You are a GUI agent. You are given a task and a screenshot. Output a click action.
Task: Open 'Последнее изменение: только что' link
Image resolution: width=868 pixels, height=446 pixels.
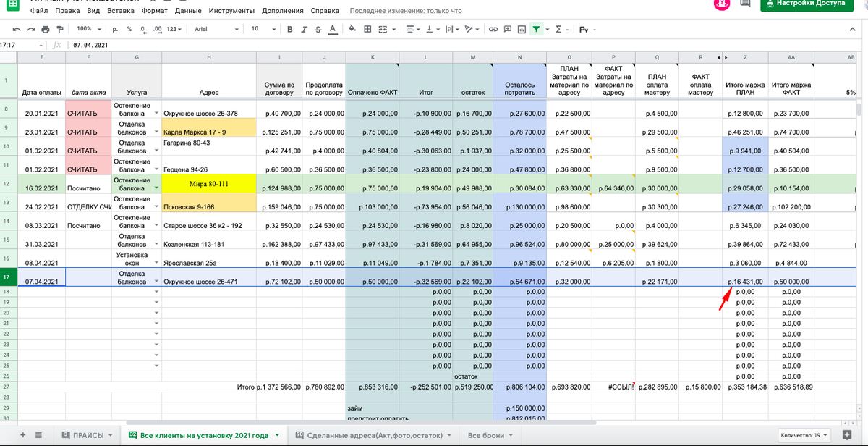click(x=406, y=12)
